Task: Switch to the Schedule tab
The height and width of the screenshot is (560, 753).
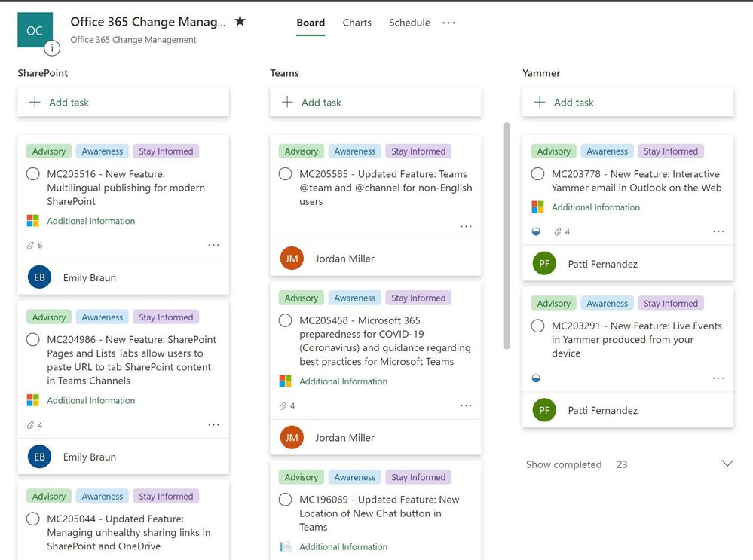Action: 409,23
